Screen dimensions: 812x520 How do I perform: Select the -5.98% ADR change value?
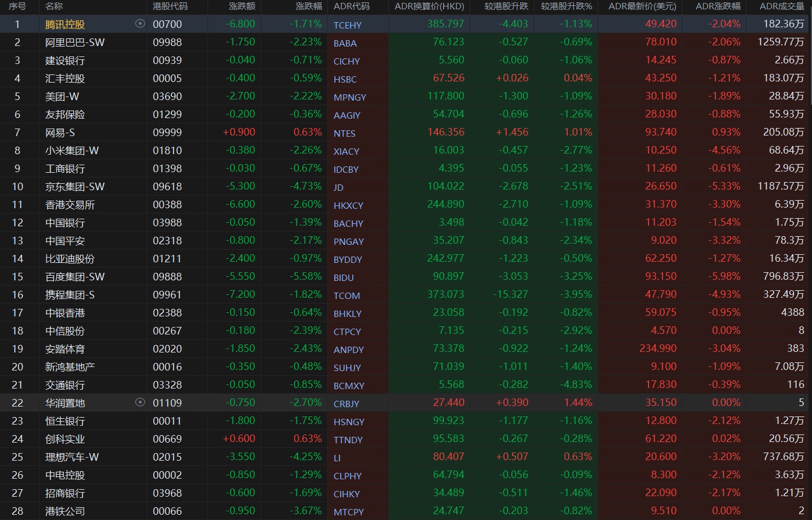click(x=724, y=277)
